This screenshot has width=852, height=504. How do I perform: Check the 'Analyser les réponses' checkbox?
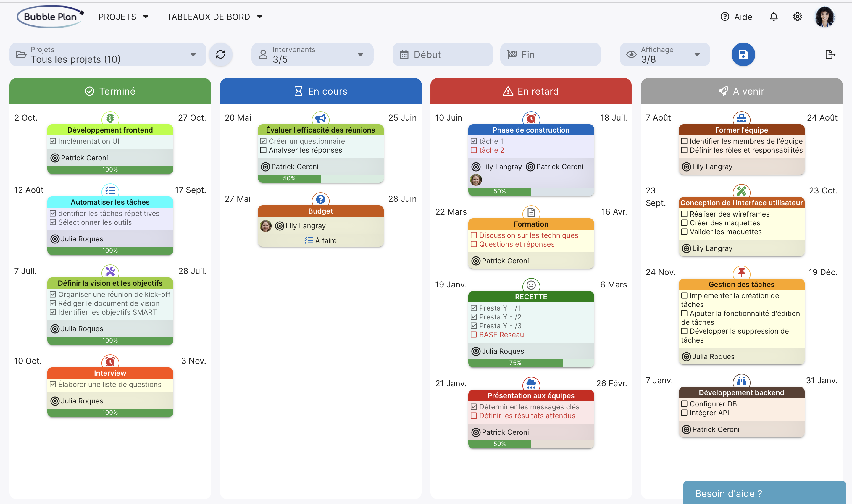(x=263, y=150)
